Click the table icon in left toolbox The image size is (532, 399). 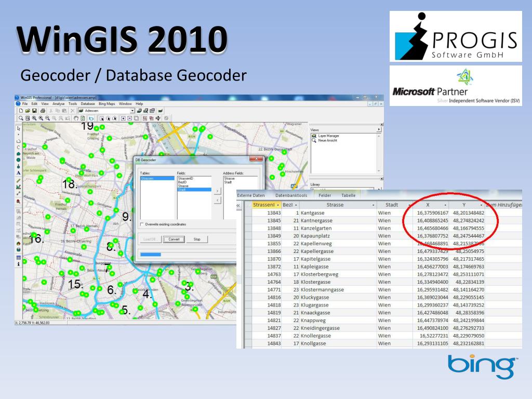tap(18, 258)
